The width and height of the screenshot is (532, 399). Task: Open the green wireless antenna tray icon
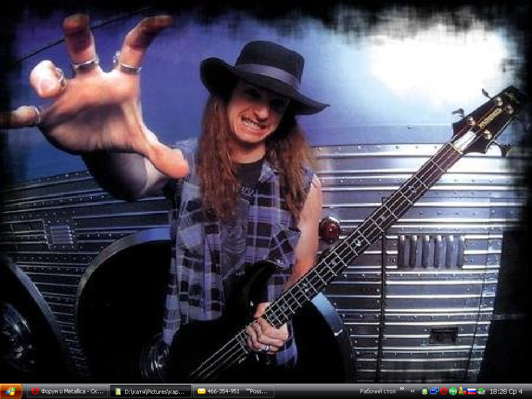pos(453,391)
